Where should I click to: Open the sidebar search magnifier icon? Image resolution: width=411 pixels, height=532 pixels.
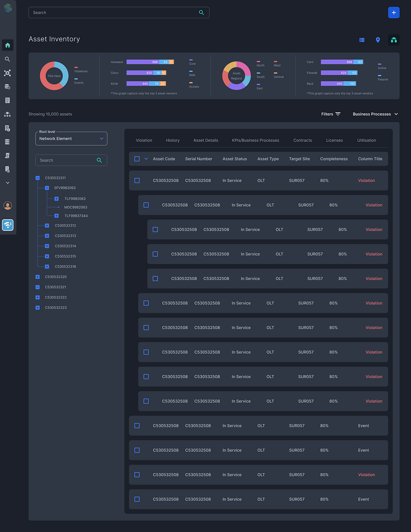(7, 59)
